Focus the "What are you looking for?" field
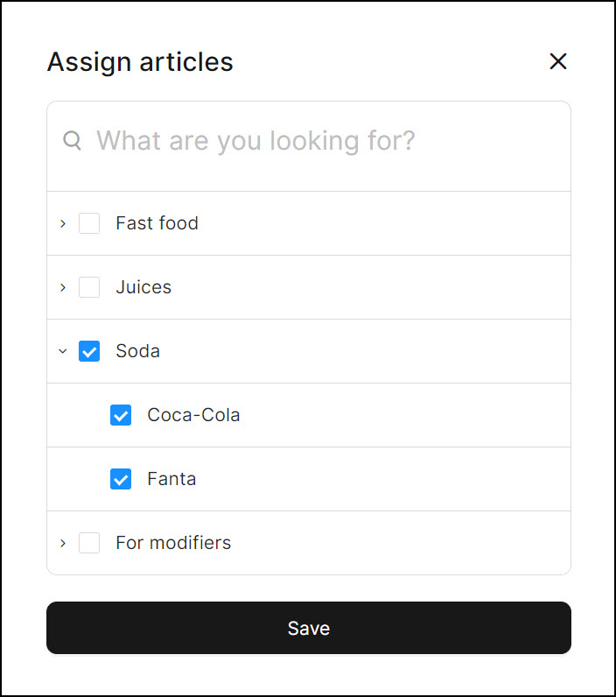The image size is (616, 697). [324, 140]
